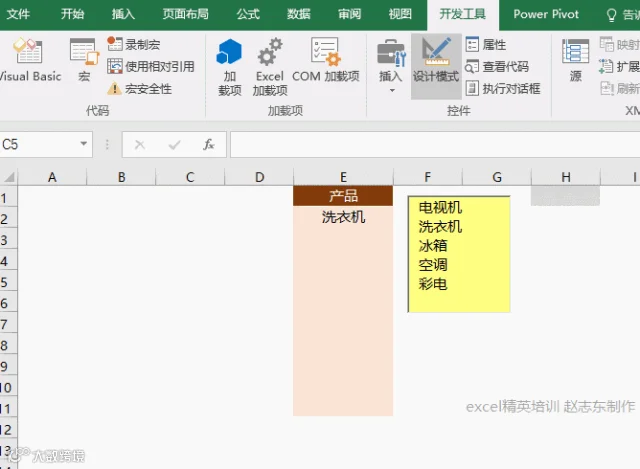This screenshot has height=469, width=640.
Task: Select 洗衣机 in the yellow list box
Action: tap(440, 227)
